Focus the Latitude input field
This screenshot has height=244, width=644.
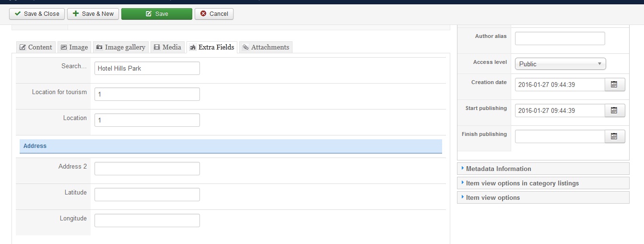[x=147, y=195]
